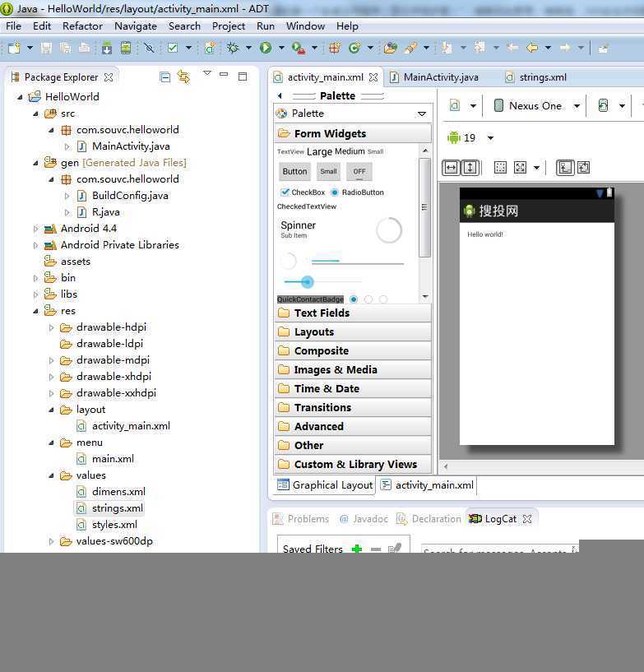Click the green Run icon

pos(266,48)
